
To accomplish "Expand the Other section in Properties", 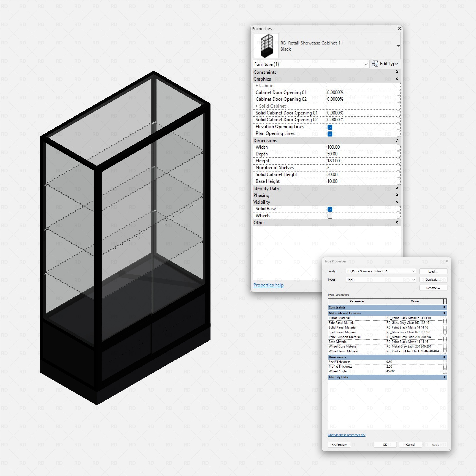I will pyautogui.click(x=397, y=223).
